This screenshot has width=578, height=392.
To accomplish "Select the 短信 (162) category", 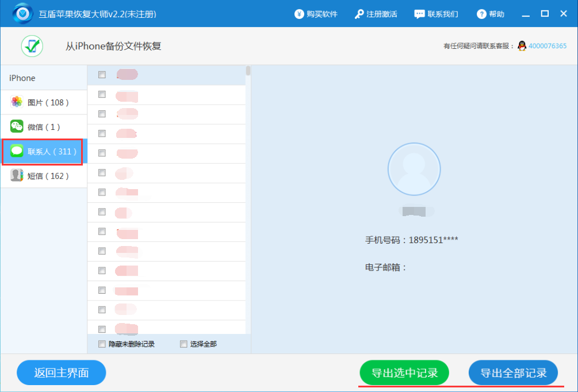I will coord(44,176).
